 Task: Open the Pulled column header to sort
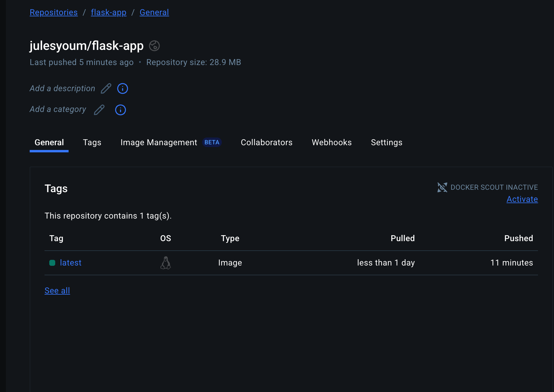(403, 238)
